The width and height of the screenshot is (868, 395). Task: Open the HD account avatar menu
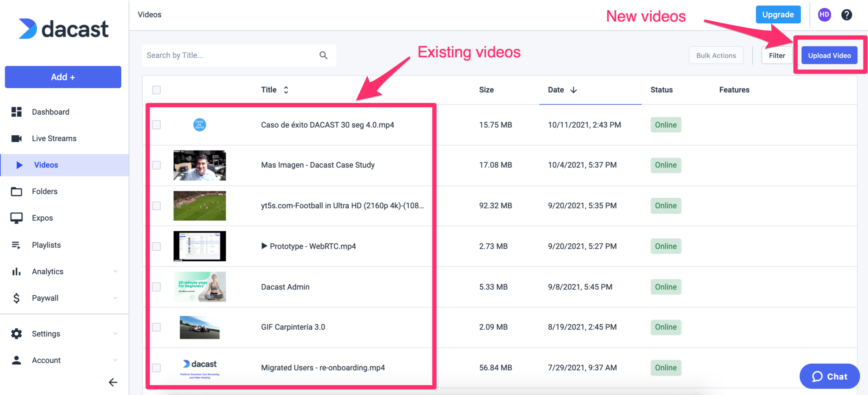pos(824,14)
